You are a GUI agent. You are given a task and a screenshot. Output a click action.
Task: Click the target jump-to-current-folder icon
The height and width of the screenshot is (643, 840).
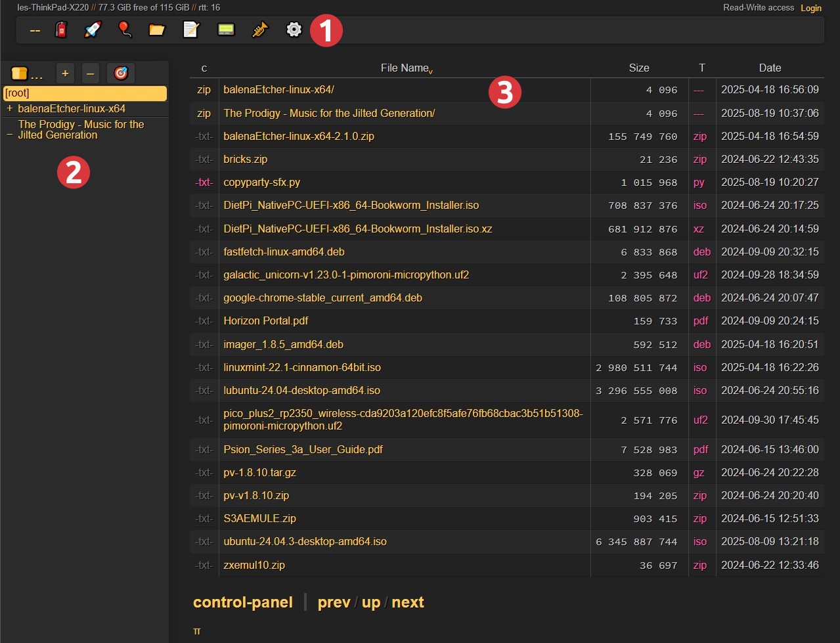pos(121,74)
